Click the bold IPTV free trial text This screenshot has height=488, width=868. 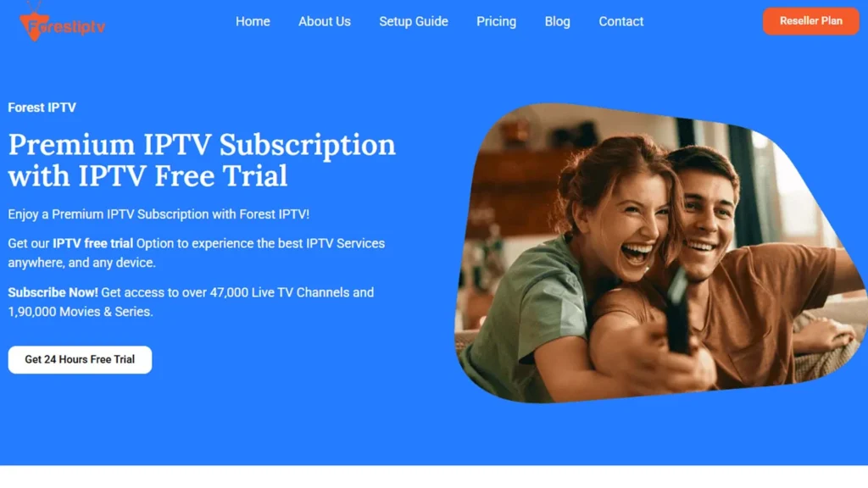point(92,243)
